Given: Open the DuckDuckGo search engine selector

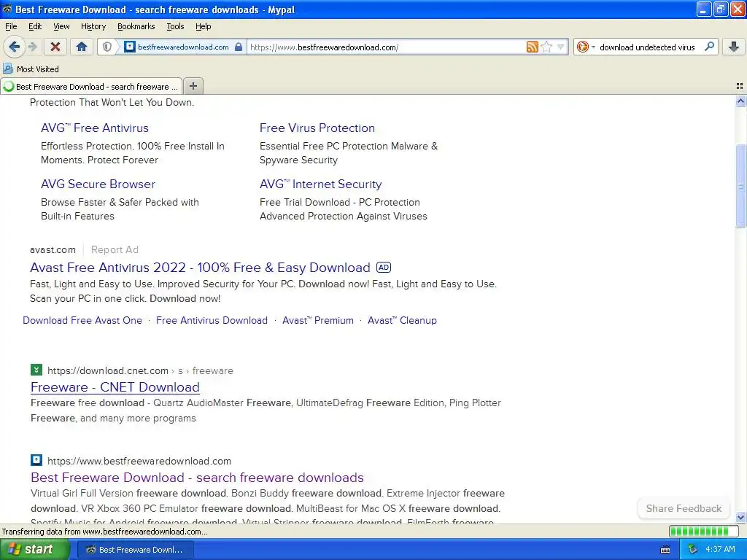Looking at the screenshot, I should pos(586,47).
